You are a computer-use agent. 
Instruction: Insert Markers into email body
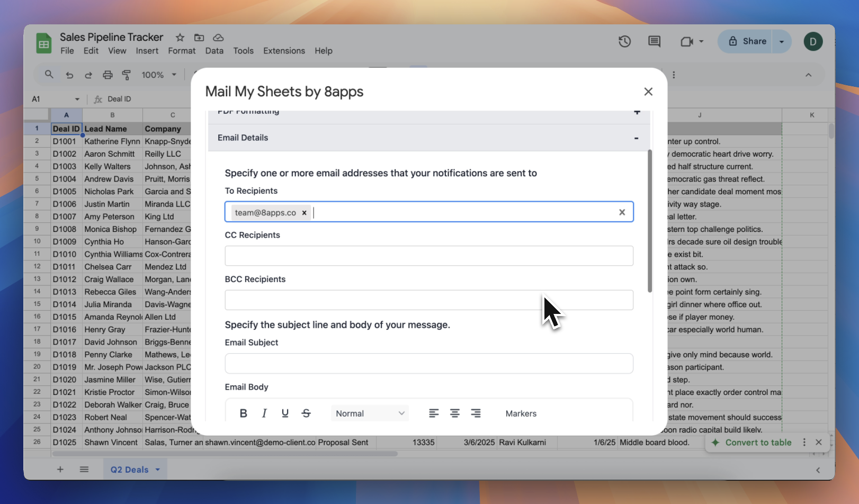[x=521, y=413]
